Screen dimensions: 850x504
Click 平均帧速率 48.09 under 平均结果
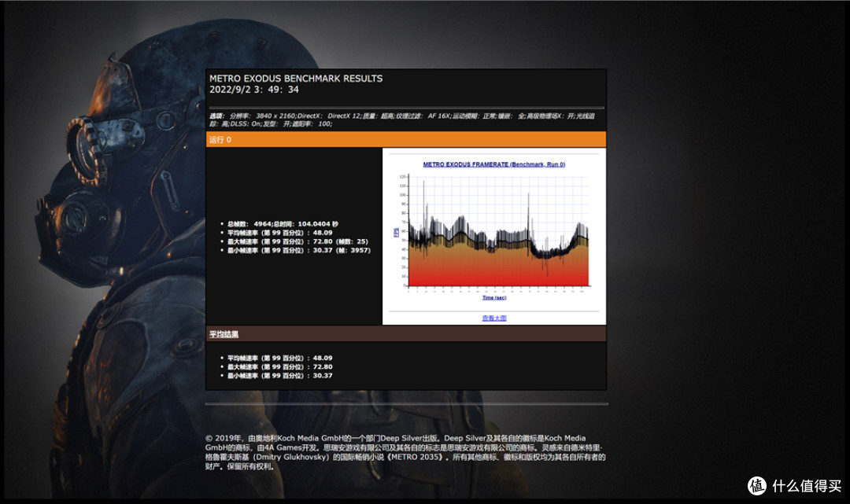click(279, 358)
